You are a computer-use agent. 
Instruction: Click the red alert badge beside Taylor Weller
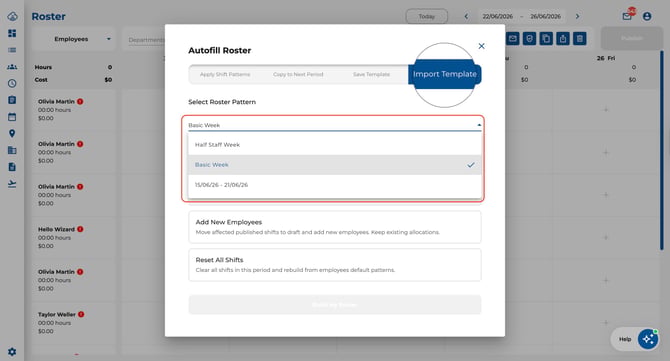(x=81, y=314)
